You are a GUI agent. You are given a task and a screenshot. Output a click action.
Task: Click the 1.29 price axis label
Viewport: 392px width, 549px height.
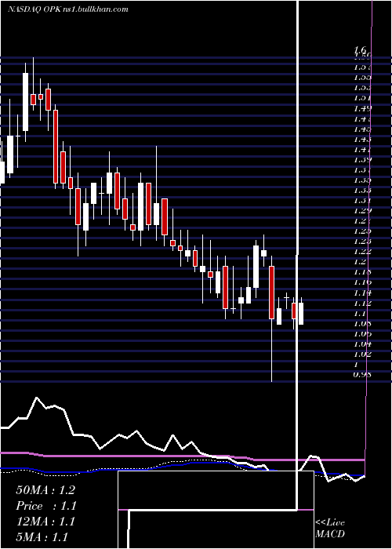tap(362, 211)
